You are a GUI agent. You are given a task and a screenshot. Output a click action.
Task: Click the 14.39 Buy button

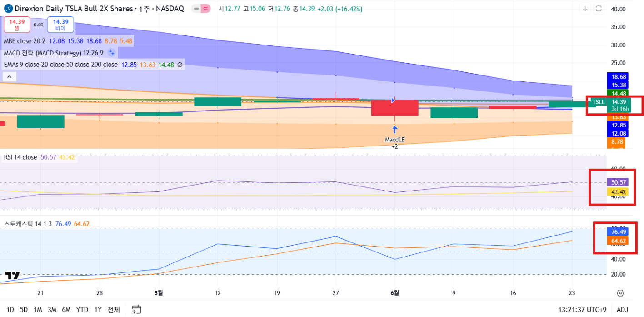click(60, 25)
